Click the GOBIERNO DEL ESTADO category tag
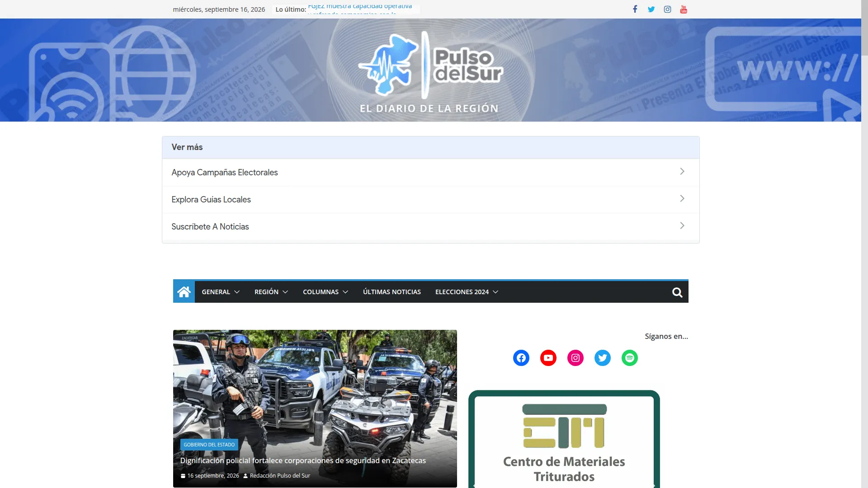The height and width of the screenshot is (488, 868). coord(209,445)
